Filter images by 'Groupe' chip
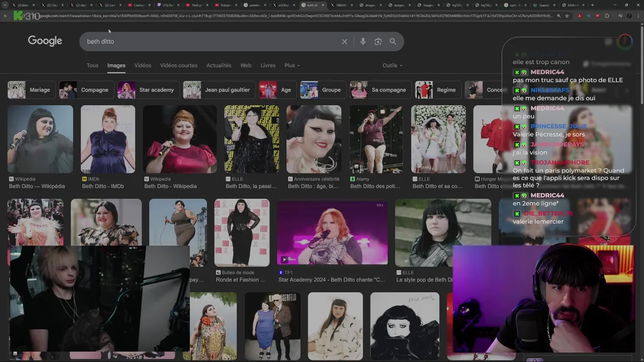Viewport: 644px width, 362px height. pos(323,90)
